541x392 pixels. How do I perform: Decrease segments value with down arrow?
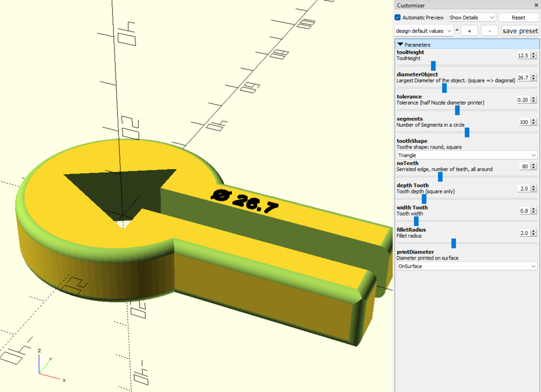coord(534,124)
